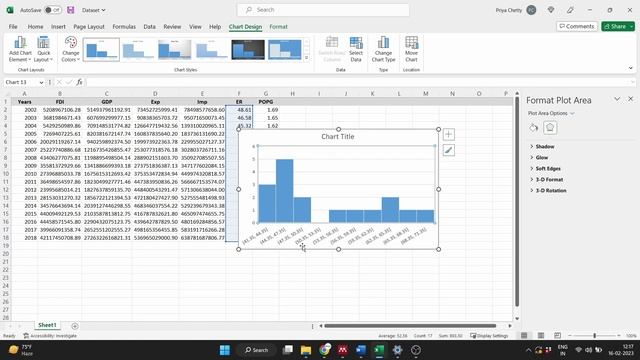Select Effects pentagon icon in Format pane

550,128
